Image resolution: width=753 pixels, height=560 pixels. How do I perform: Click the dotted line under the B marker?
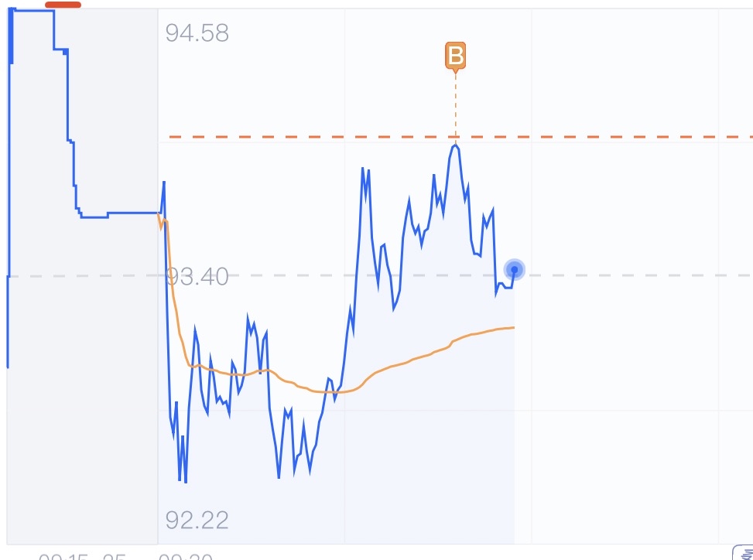pos(456,108)
